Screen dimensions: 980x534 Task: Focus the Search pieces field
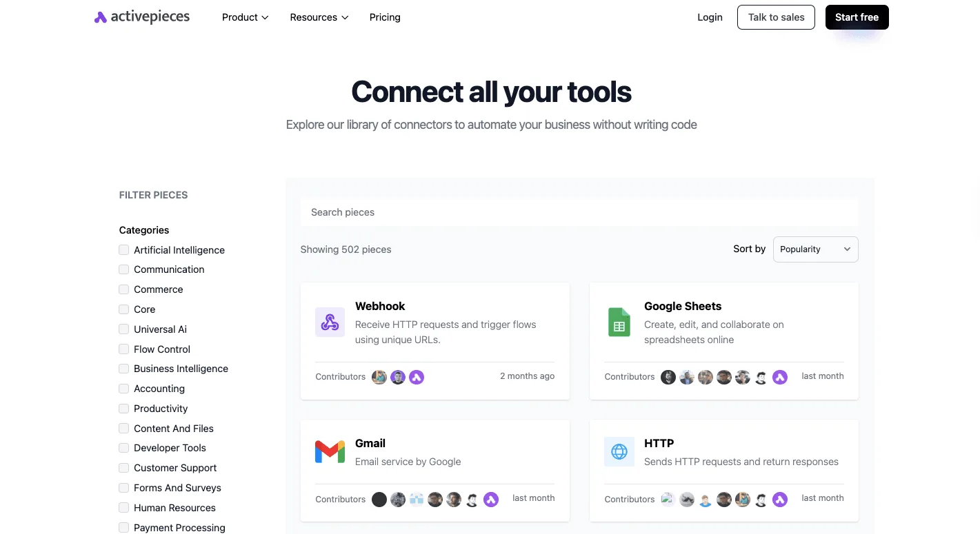click(579, 212)
